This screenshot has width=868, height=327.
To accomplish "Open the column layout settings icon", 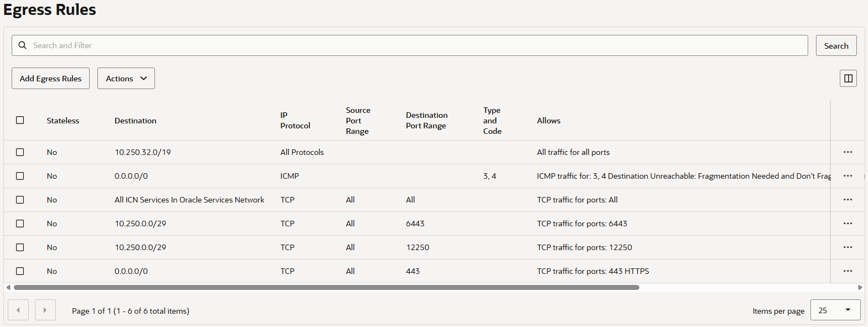I will (x=848, y=79).
